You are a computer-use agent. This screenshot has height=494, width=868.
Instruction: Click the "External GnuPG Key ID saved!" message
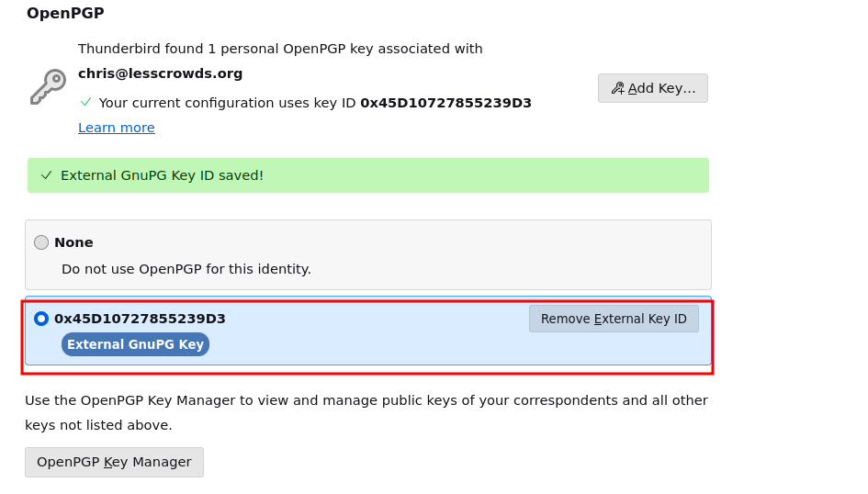click(162, 175)
